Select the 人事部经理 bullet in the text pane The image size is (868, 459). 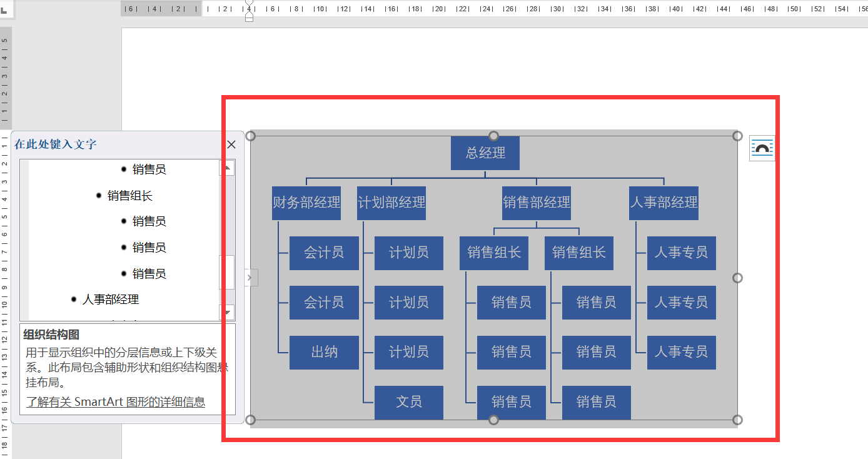pos(111,300)
